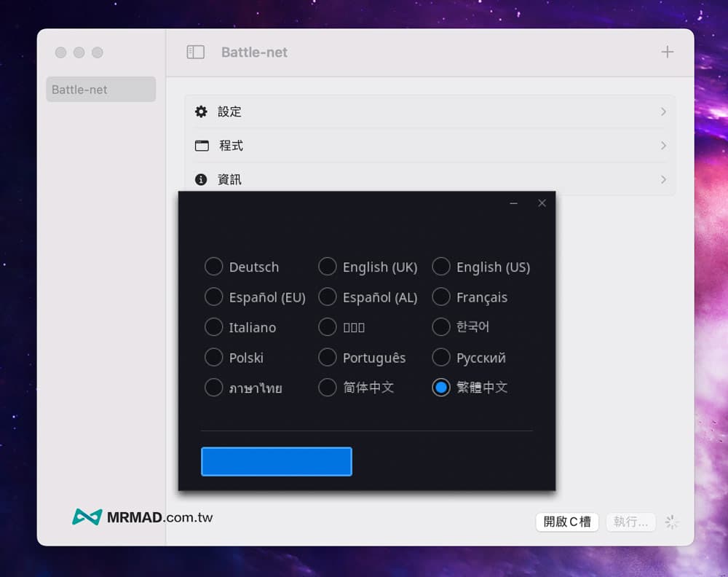
Task: Expand the 設定 row chevron
Action: [663, 111]
